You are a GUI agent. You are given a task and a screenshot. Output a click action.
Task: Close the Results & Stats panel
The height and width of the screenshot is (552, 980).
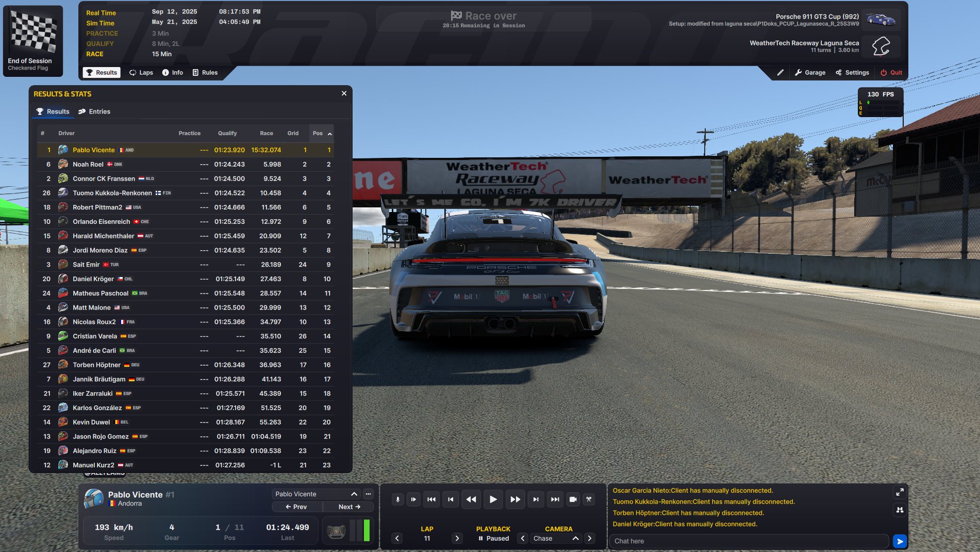coord(344,93)
